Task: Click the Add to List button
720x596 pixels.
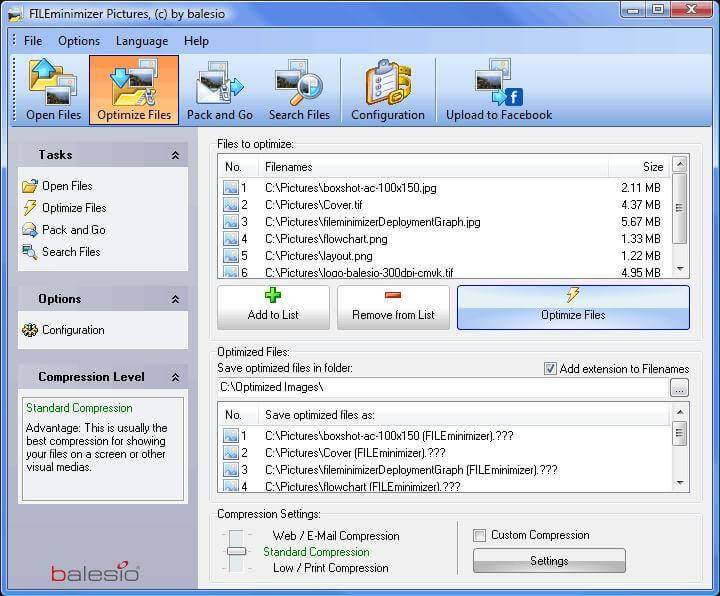Action: click(273, 307)
